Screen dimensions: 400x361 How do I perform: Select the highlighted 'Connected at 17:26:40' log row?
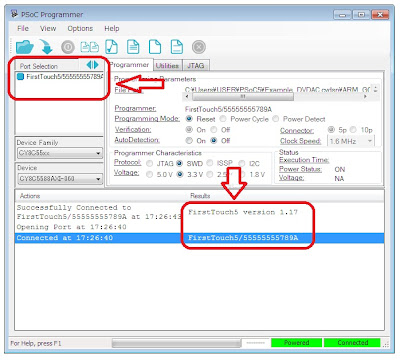199,238
